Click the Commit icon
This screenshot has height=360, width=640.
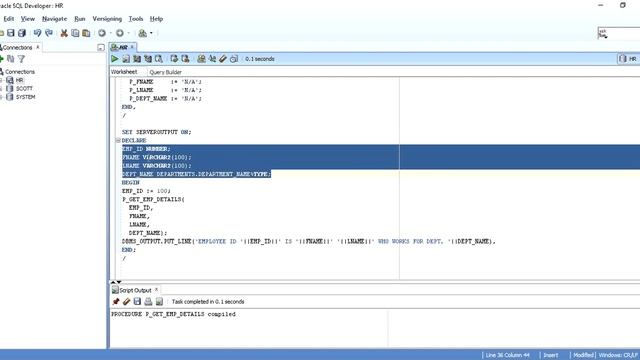click(x=174, y=59)
